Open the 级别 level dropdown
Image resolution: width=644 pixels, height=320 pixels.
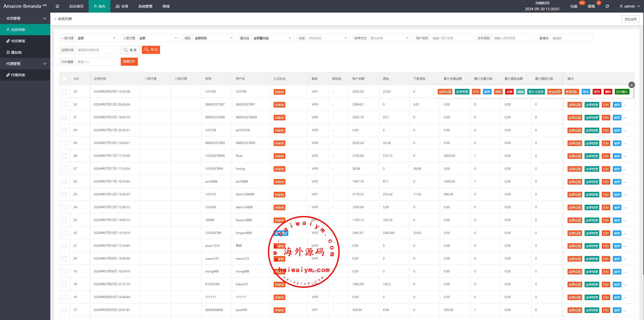(x=214, y=38)
